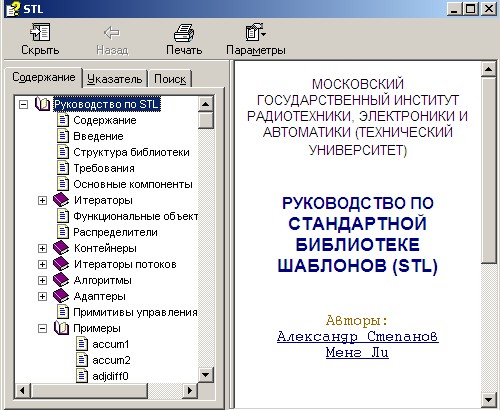Select the purple book icon beside Итераторы
The image size is (500, 410).
coord(61,200)
